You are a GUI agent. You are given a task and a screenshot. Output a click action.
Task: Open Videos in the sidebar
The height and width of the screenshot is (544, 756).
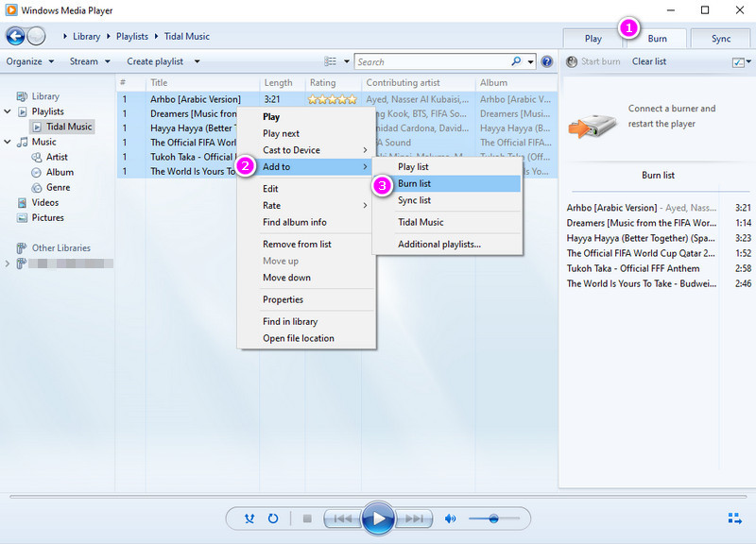(45, 202)
